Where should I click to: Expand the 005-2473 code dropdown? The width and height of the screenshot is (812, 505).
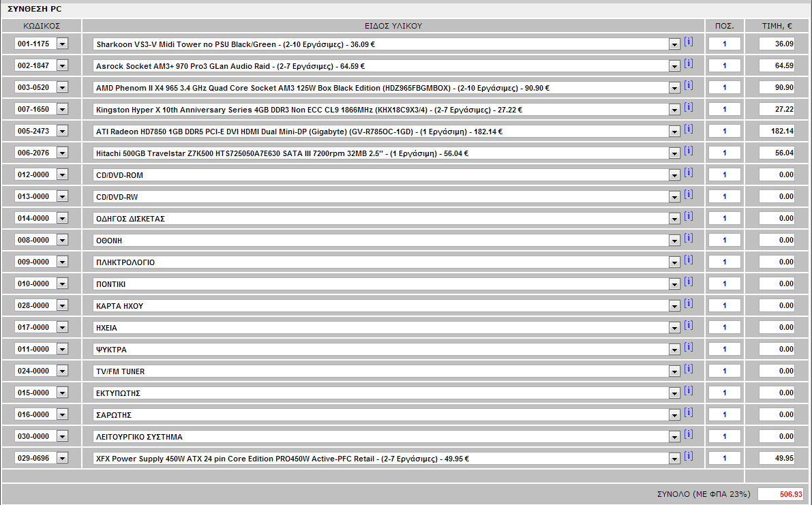pos(62,131)
